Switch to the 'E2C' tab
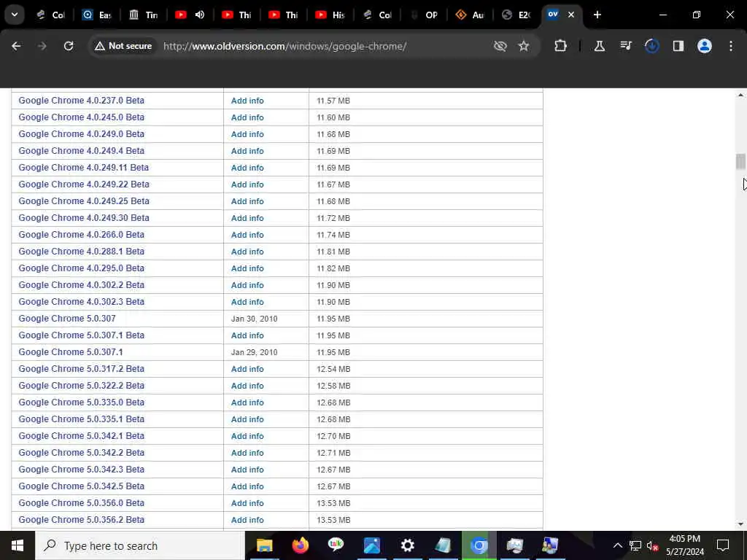Screen dimensions: 747x560 (517, 15)
